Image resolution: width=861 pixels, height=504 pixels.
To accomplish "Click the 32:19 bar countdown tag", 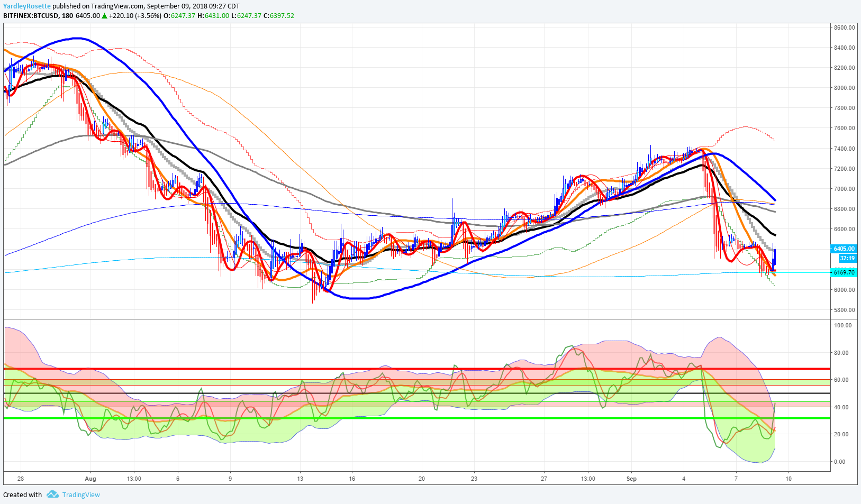I will 847,259.
